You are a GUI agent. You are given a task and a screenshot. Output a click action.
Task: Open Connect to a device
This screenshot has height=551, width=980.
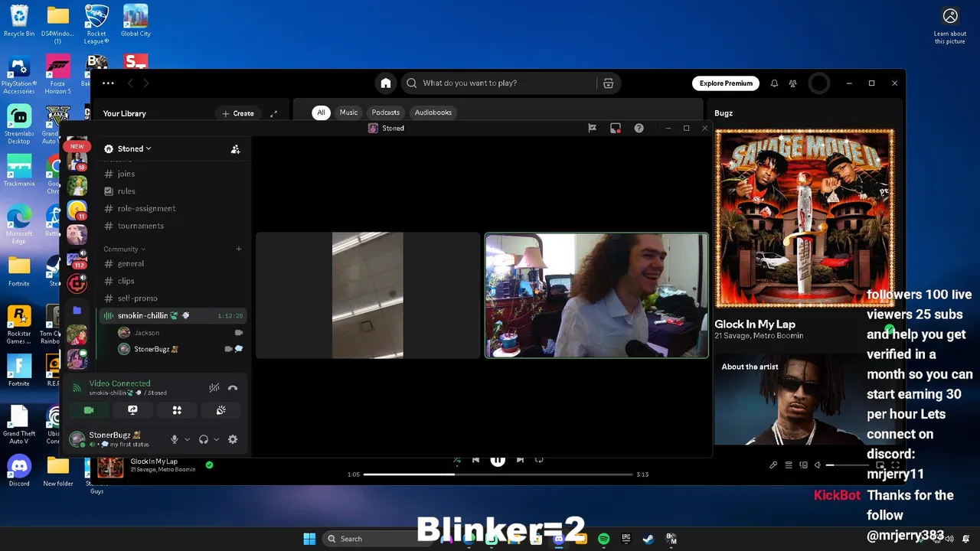coord(803,465)
